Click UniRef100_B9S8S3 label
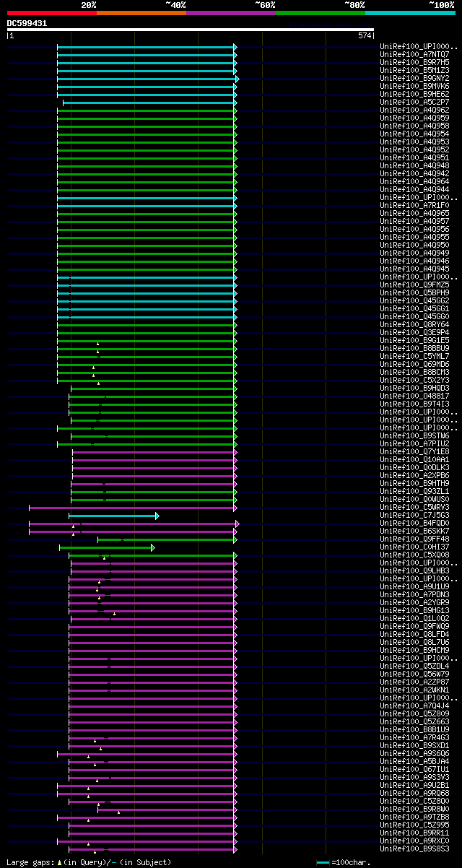Screen dimensions: 462x868 point(414,849)
